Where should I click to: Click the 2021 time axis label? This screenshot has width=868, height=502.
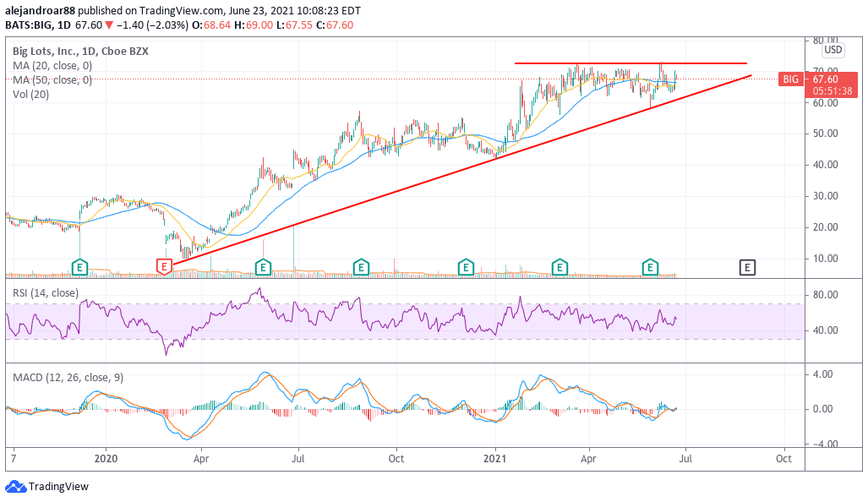coord(495,459)
